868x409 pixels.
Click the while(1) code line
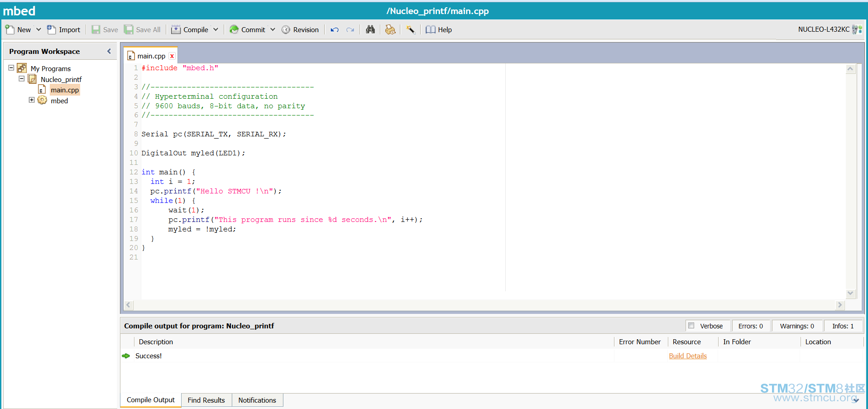tap(173, 201)
